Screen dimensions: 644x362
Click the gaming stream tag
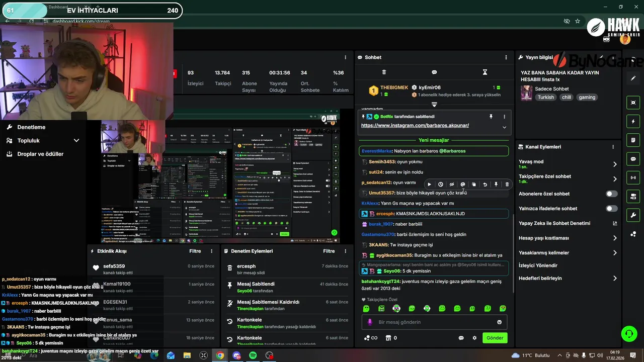(587, 98)
